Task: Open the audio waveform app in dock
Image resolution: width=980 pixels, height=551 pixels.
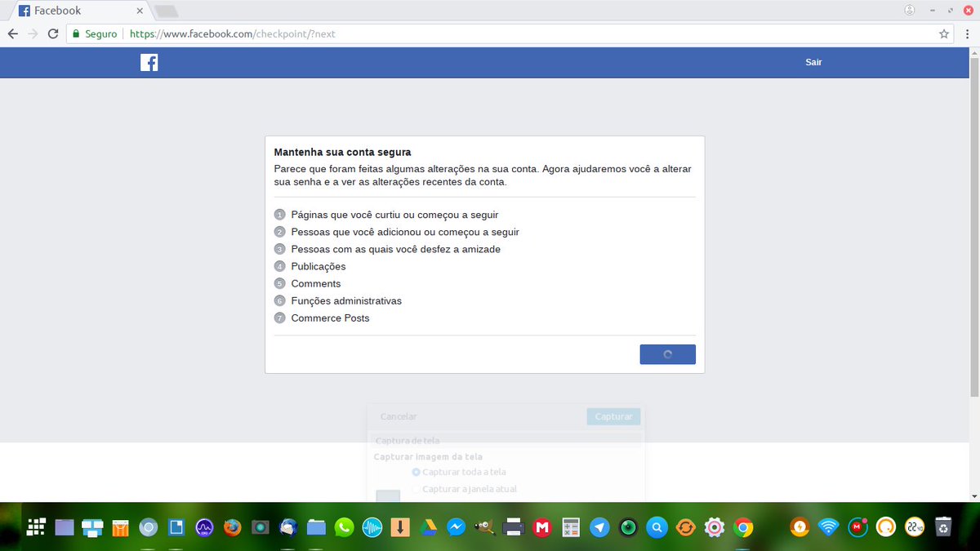Action: (x=372, y=527)
